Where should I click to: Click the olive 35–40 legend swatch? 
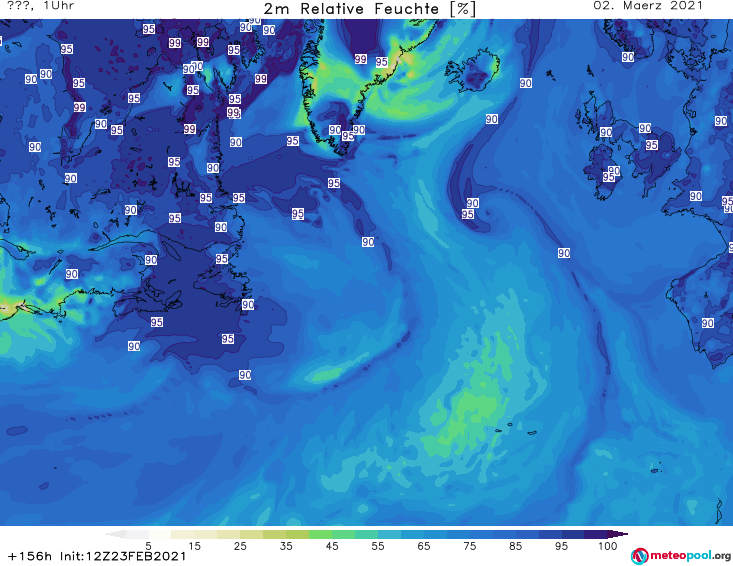click(x=297, y=534)
